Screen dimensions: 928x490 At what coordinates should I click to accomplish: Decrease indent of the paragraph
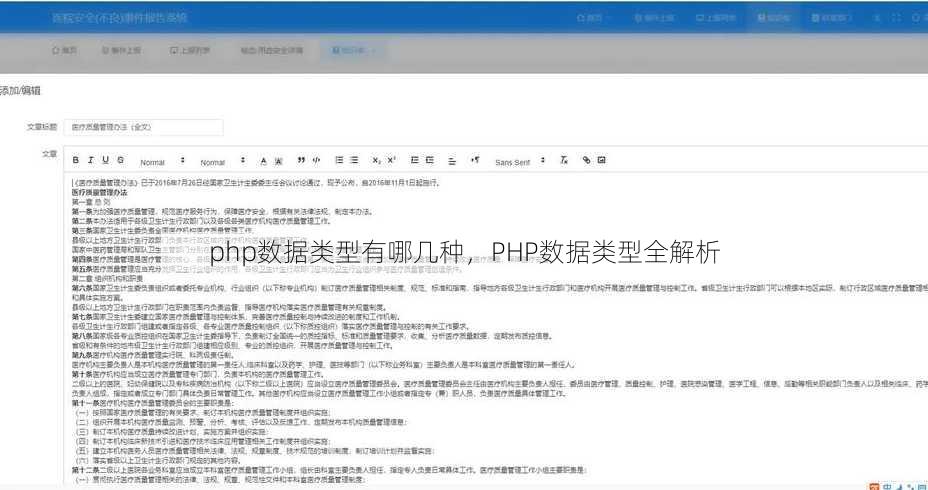tap(414, 160)
